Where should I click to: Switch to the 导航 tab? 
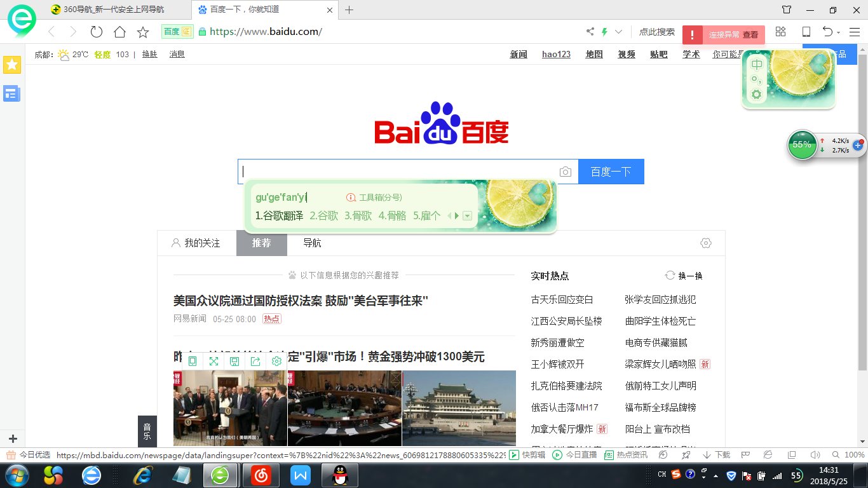312,243
